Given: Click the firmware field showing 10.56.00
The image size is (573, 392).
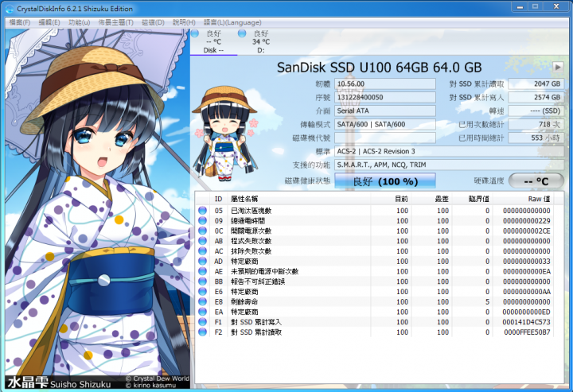Looking at the screenshot, I should click(x=385, y=84).
